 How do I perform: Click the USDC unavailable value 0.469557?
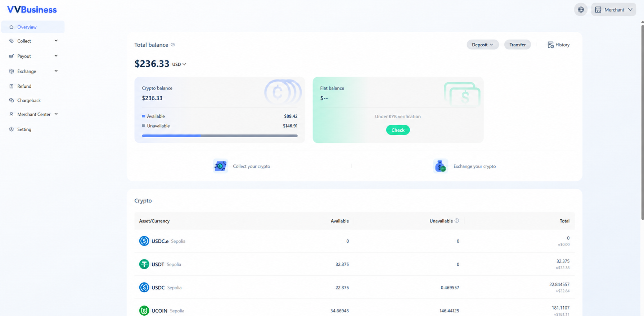[450, 288]
